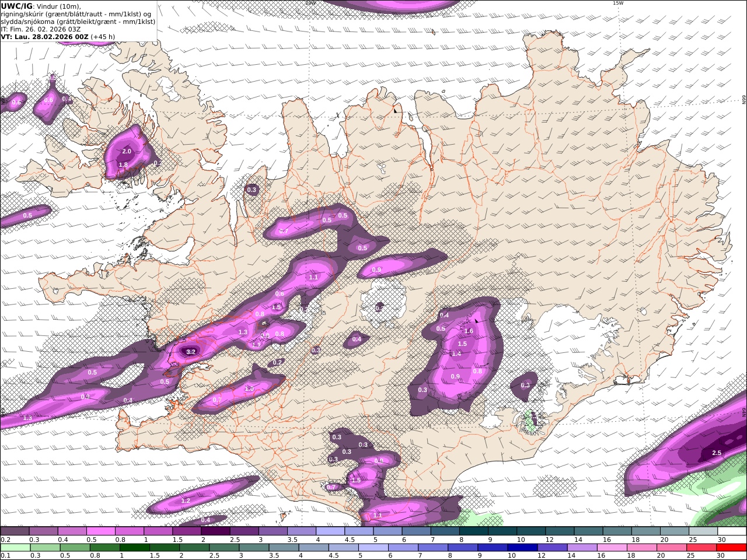Pick the slate blue-gray 3.5–4 rain legend swatch
This screenshot has width=747, height=560.
click(x=284, y=548)
